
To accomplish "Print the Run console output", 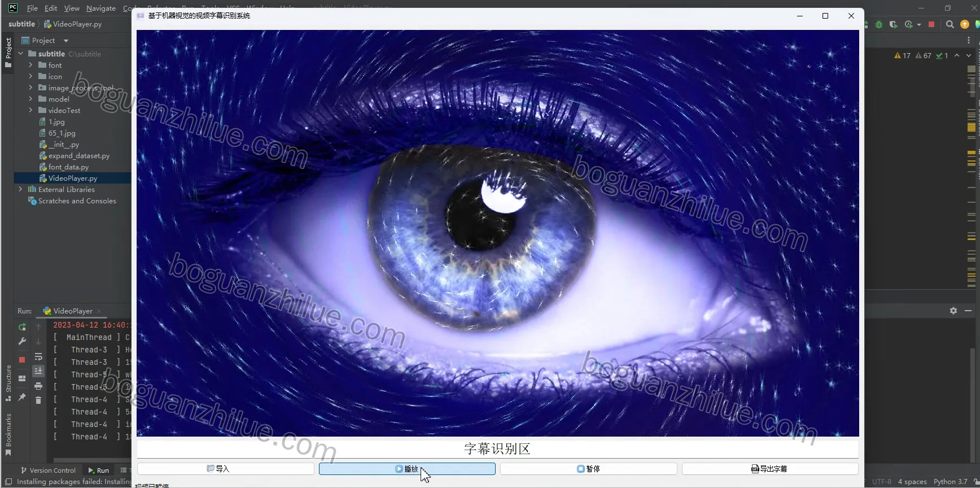I will pos(38,386).
